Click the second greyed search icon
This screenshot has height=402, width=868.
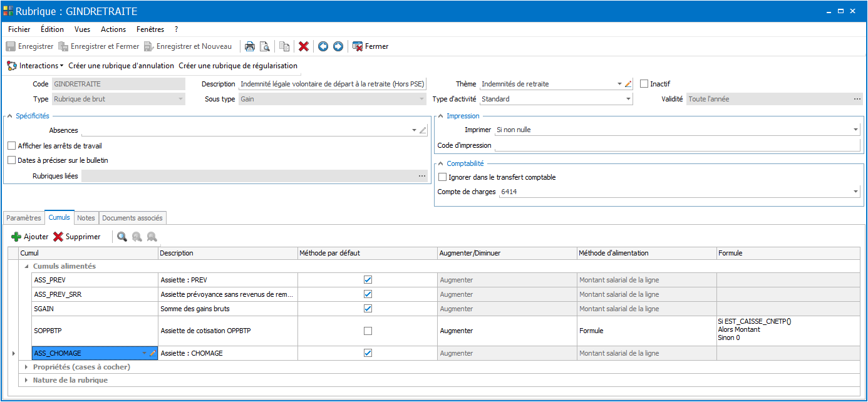pyautogui.click(x=137, y=237)
